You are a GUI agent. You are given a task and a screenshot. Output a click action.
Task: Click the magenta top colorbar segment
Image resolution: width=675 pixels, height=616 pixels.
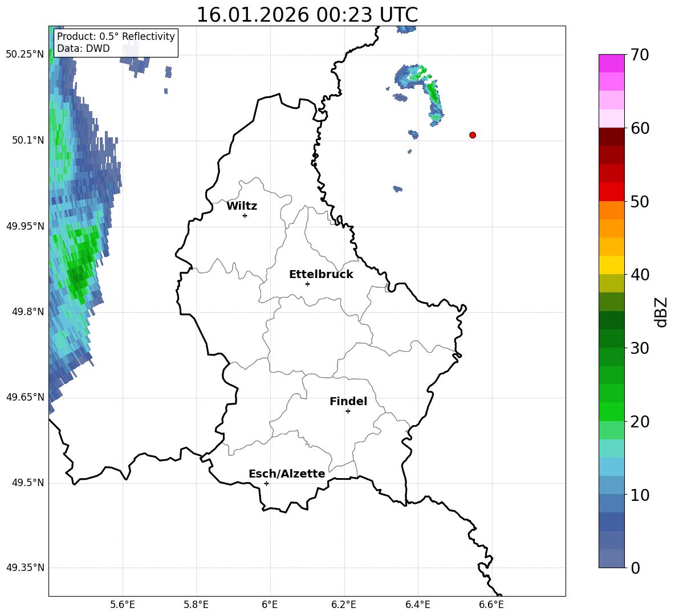click(x=611, y=63)
